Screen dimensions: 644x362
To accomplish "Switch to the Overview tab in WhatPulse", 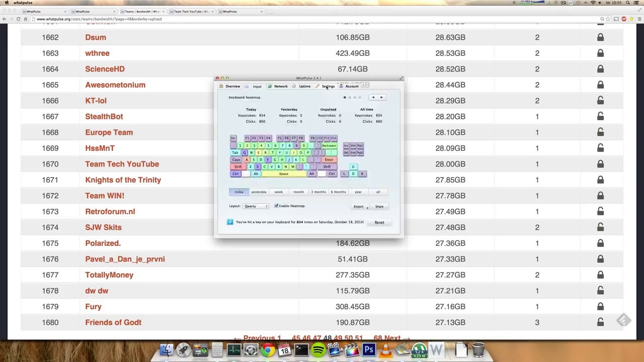I will coord(229,86).
